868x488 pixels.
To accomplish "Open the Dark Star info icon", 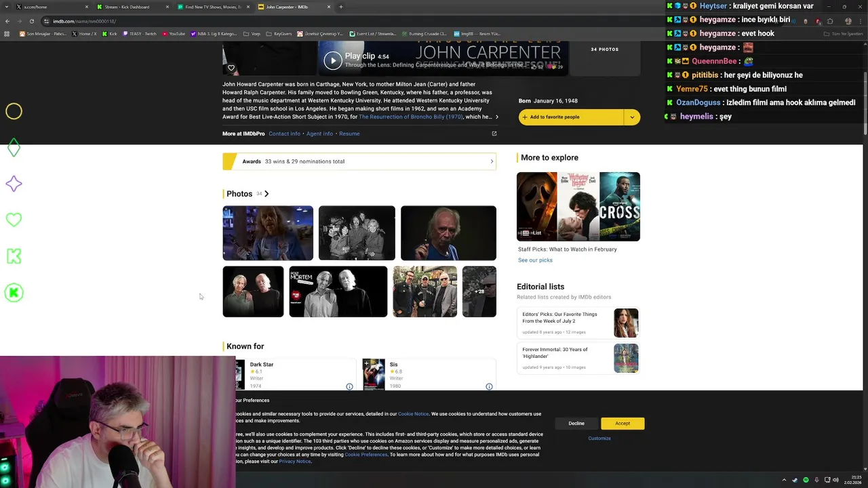I will [x=349, y=386].
